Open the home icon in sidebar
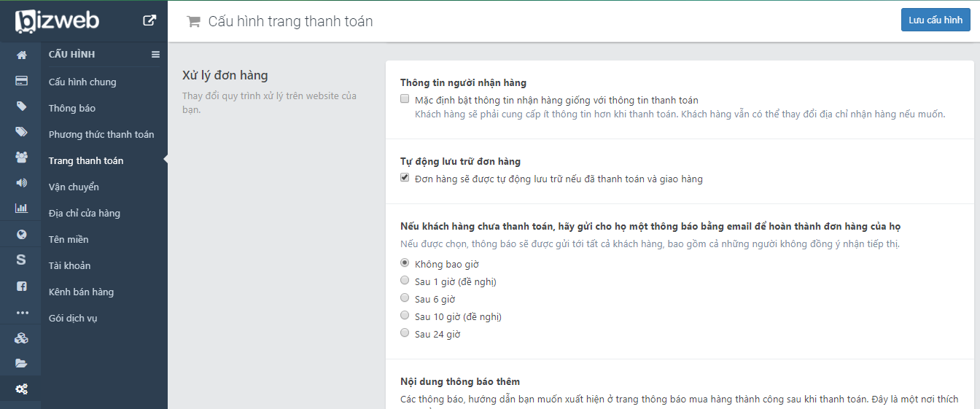This screenshot has width=980, height=409. (x=21, y=55)
